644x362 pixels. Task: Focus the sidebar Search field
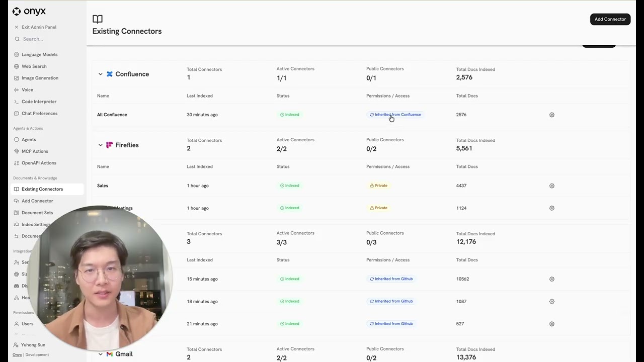coord(48,39)
